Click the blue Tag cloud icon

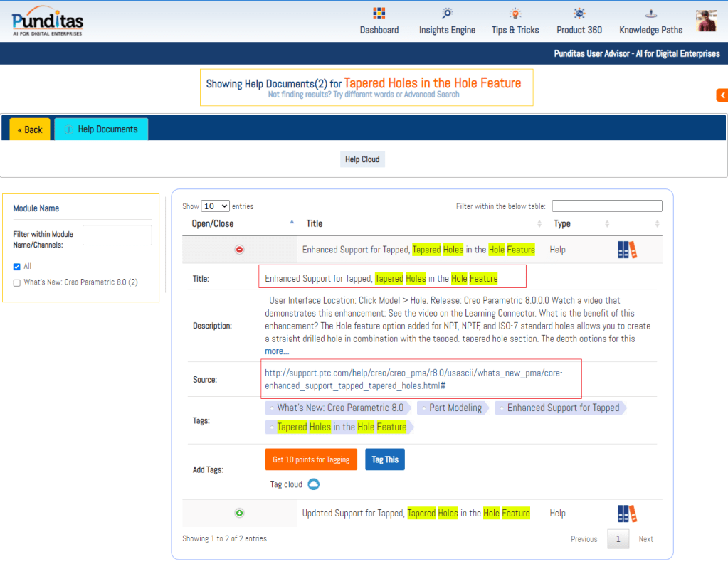coord(313,484)
